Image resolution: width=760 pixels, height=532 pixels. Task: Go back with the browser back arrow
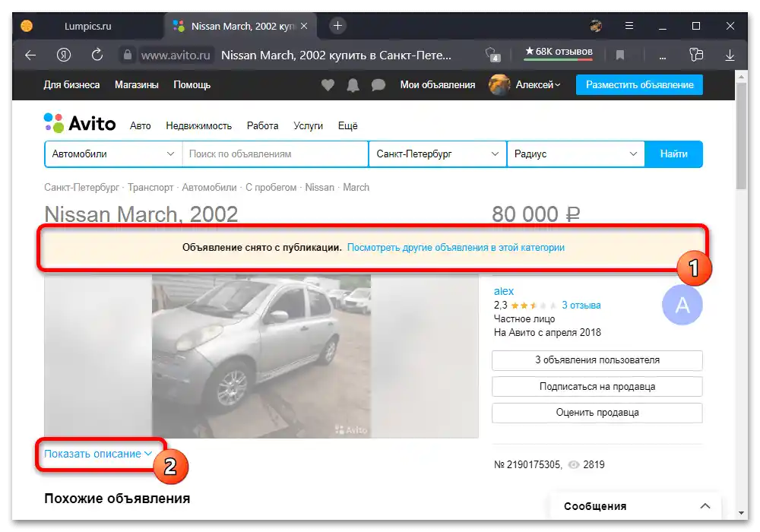(x=30, y=55)
